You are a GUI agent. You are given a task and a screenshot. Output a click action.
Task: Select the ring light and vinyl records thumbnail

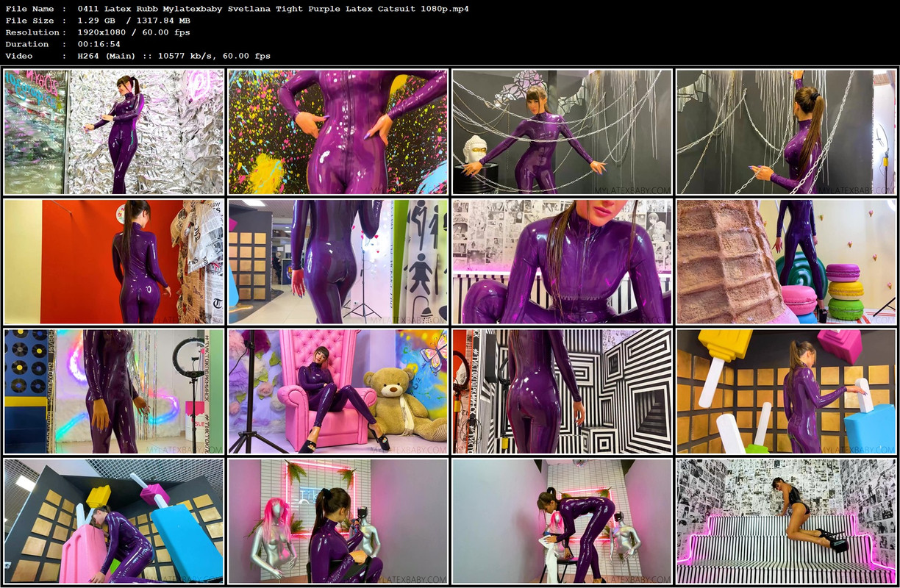(x=114, y=391)
